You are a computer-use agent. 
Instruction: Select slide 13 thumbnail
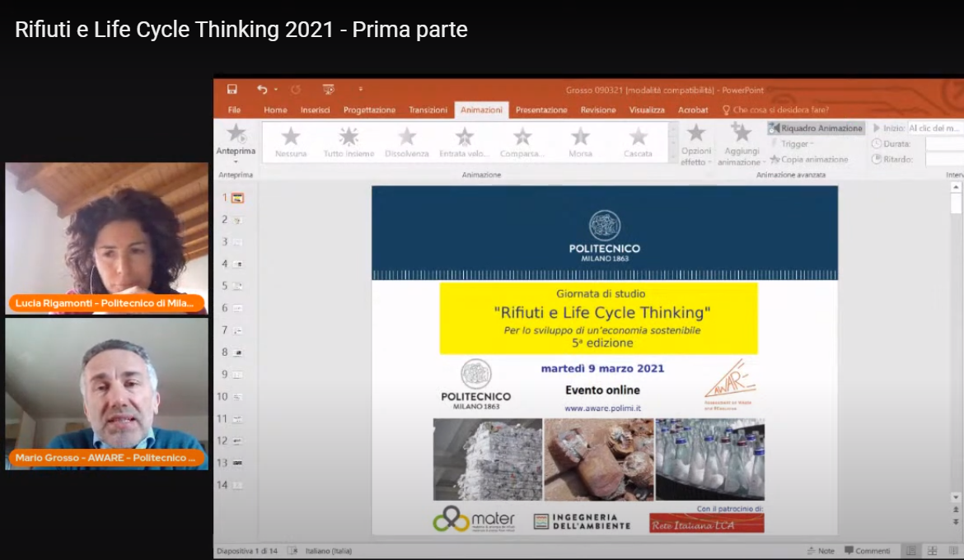point(237,463)
